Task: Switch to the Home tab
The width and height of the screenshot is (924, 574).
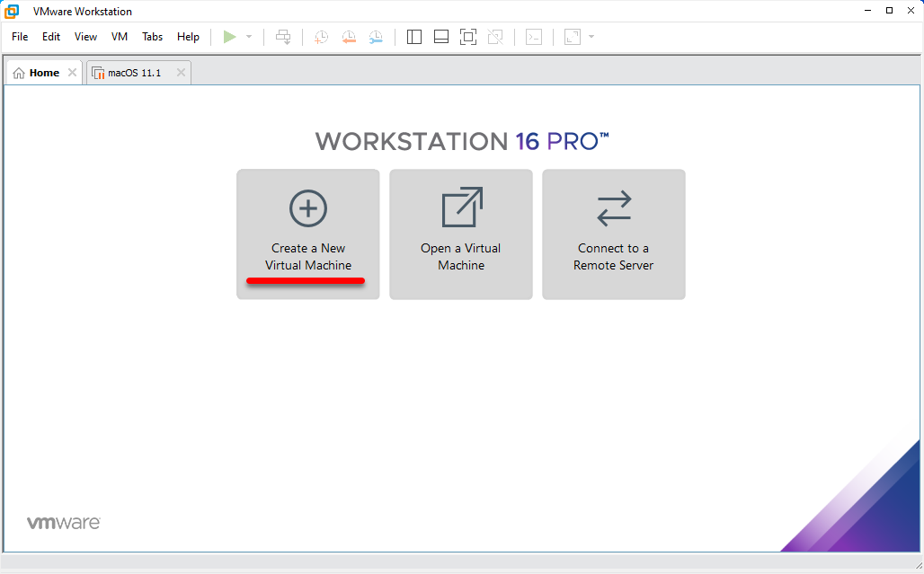Action: (x=44, y=73)
